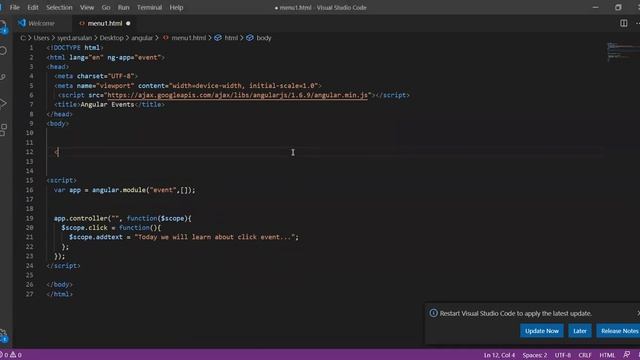
Task: Open the Terminal menu
Action: (x=149, y=7)
